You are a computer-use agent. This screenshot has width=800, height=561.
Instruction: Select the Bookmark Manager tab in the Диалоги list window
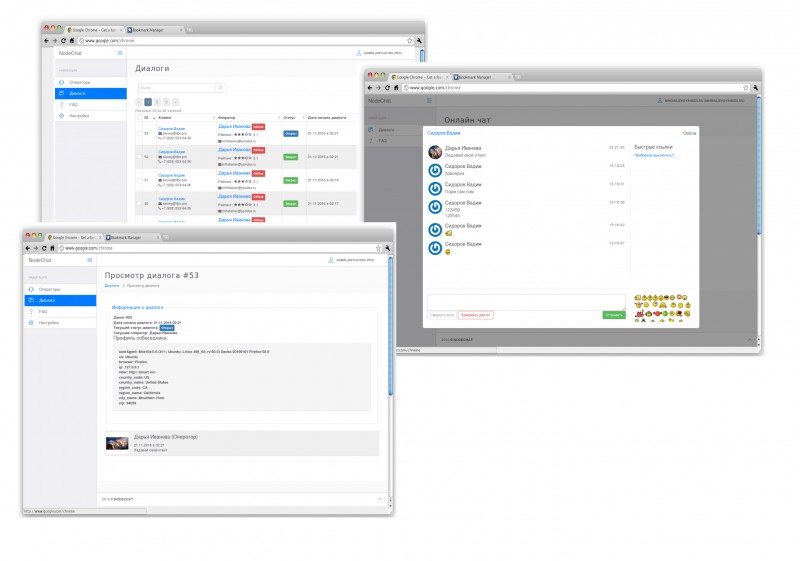tap(155, 30)
